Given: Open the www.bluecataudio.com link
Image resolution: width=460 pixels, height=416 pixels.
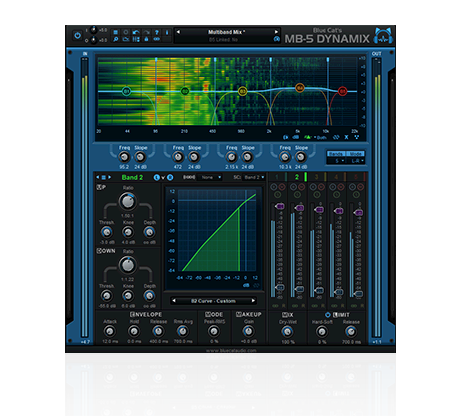Looking at the screenshot, I should [231, 350].
